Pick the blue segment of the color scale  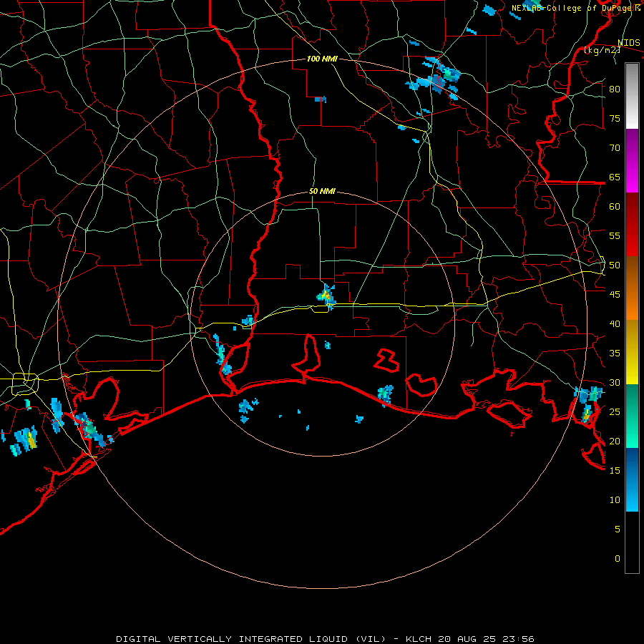pyautogui.click(x=632, y=479)
